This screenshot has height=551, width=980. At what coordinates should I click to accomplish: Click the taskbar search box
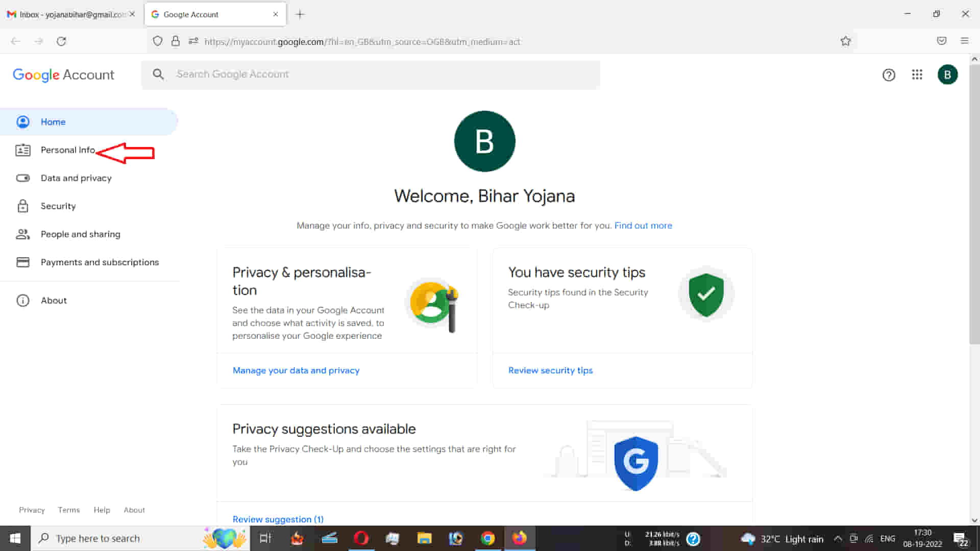[140, 538]
